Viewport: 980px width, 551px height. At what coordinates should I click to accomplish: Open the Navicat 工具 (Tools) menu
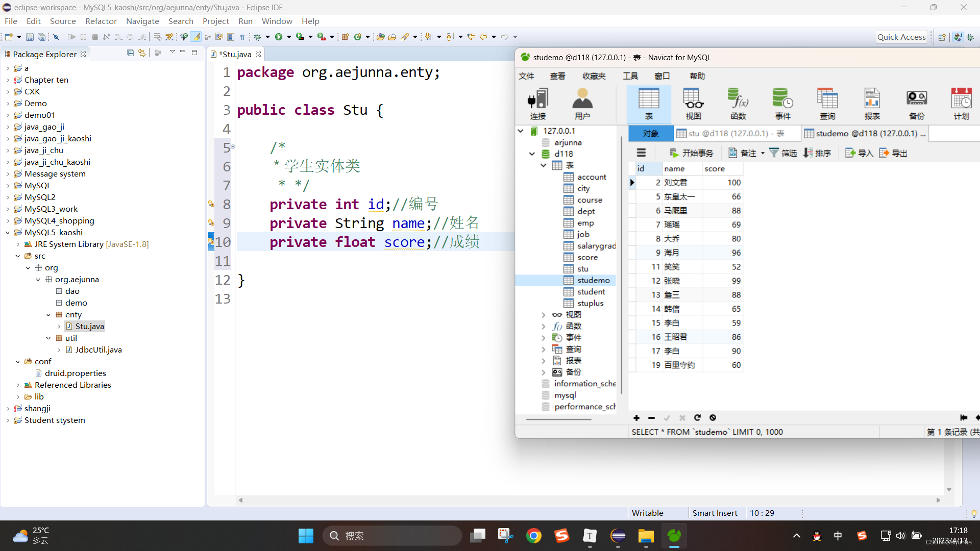[630, 76]
